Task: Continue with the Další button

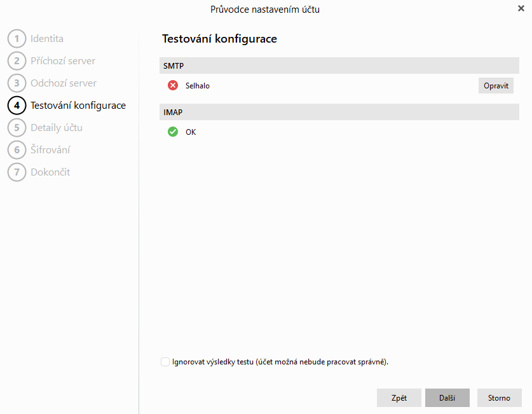Action: pos(447,398)
